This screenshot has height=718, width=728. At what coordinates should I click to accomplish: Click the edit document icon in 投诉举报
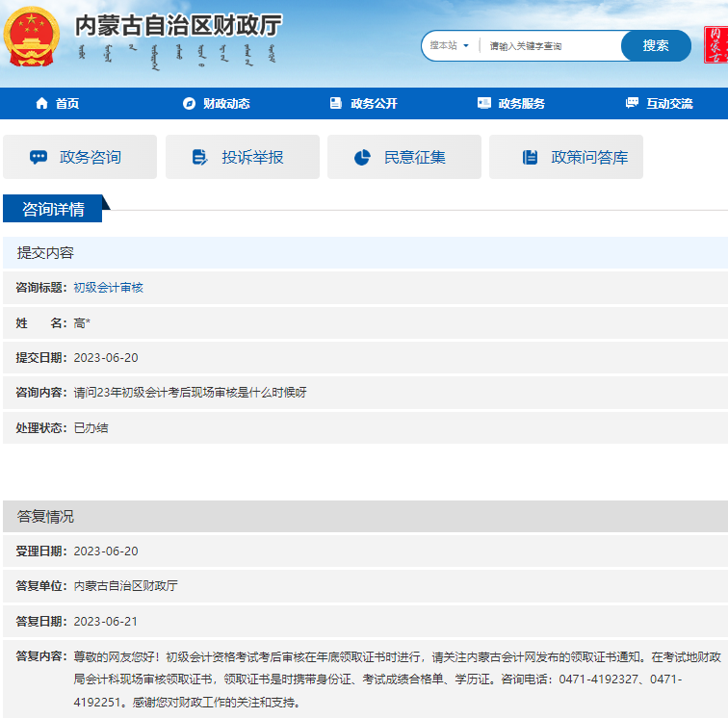(x=200, y=158)
